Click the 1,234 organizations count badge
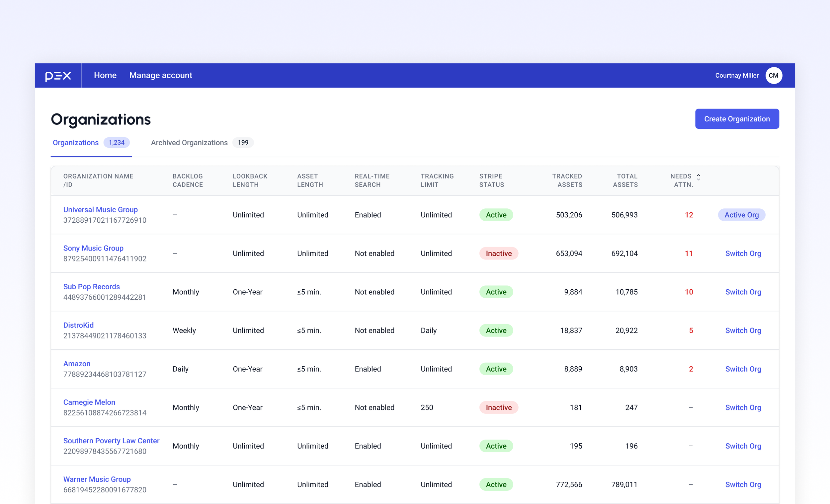 (x=116, y=142)
